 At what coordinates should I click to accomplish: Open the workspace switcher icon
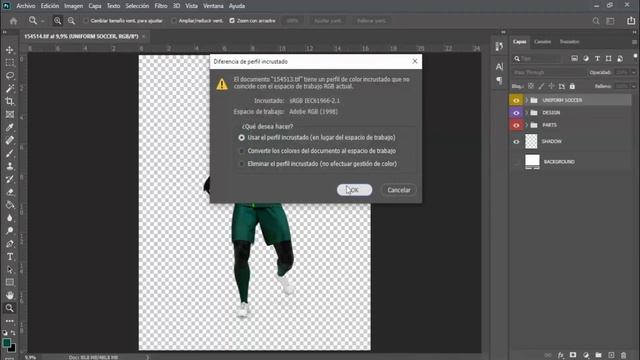(610, 21)
